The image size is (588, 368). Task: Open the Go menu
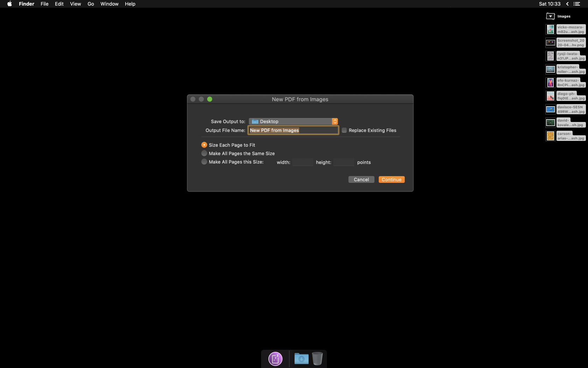coord(91,4)
